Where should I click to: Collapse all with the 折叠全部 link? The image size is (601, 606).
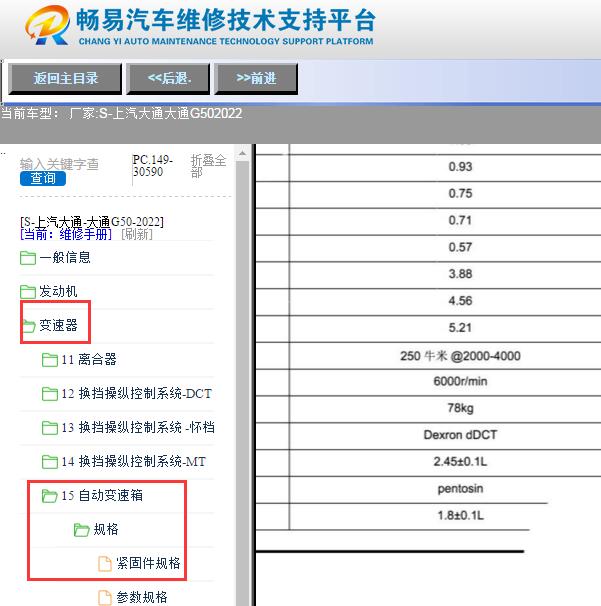pos(208,166)
